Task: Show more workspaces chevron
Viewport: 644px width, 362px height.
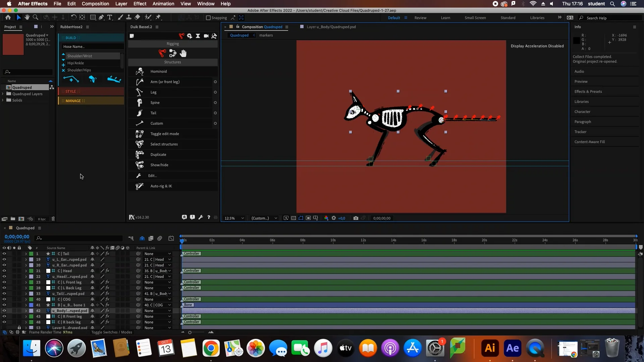Action: (x=559, y=17)
